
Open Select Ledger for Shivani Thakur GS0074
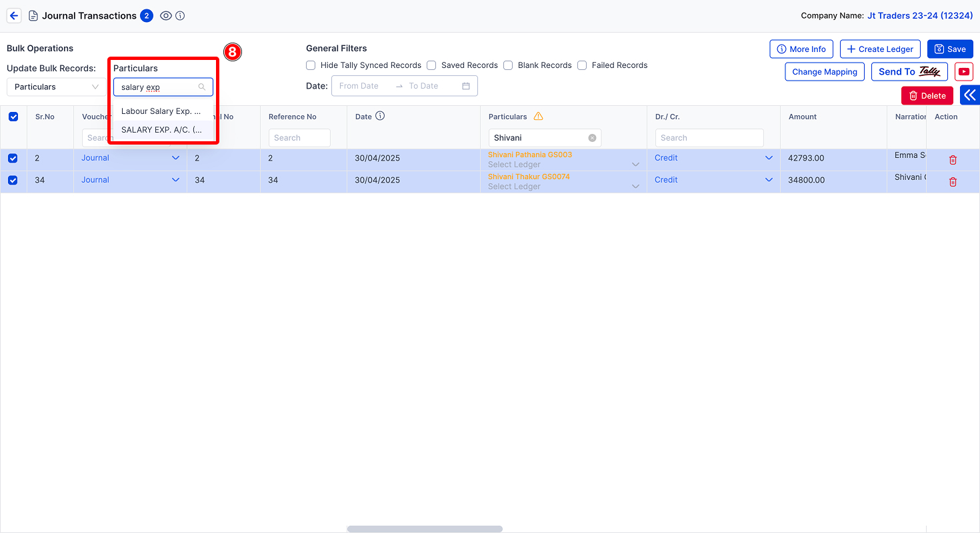click(563, 187)
